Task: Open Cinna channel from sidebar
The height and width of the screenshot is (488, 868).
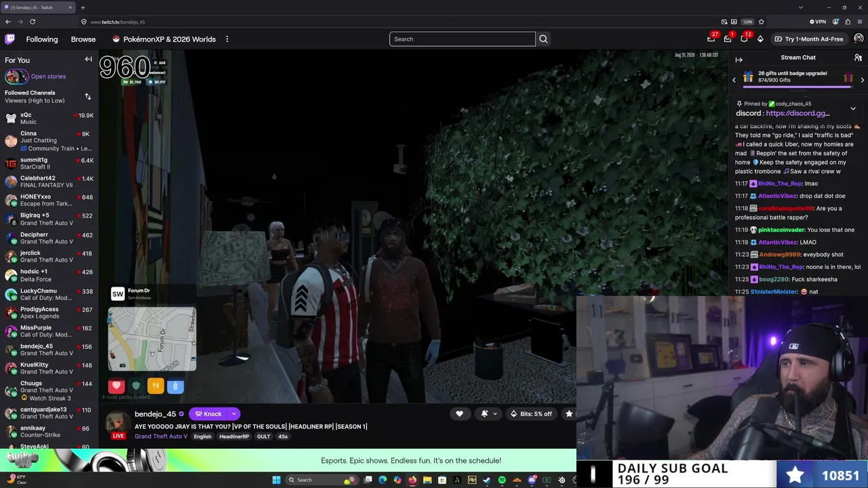Action: [x=49, y=141]
